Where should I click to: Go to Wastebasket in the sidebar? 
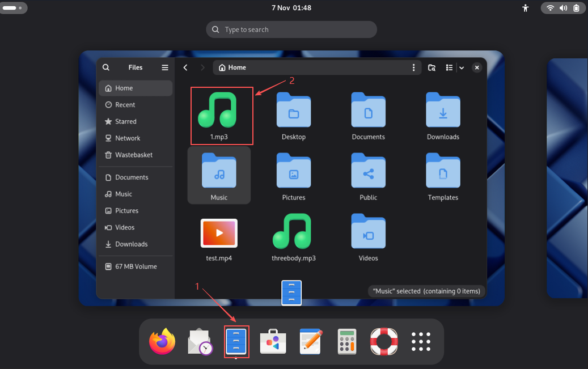coord(133,155)
